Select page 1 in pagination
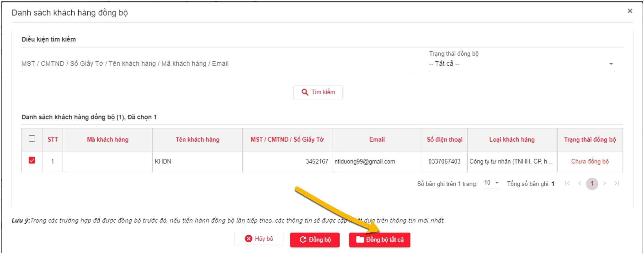The height and width of the screenshot is (254, 644). coord(592,183)
